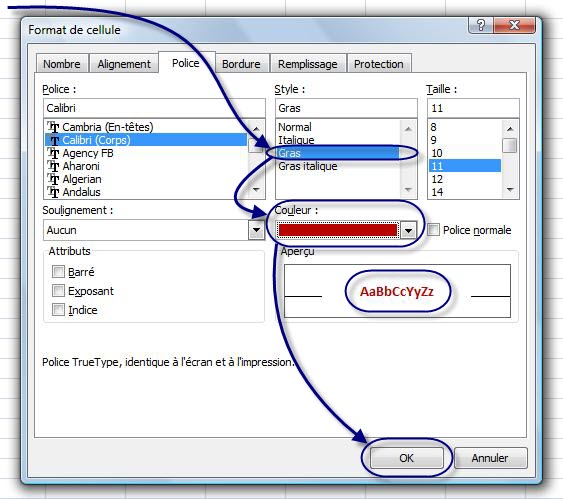Click the TrueType icon beside Agency FB
563x499 pixels.
(53, 153)
